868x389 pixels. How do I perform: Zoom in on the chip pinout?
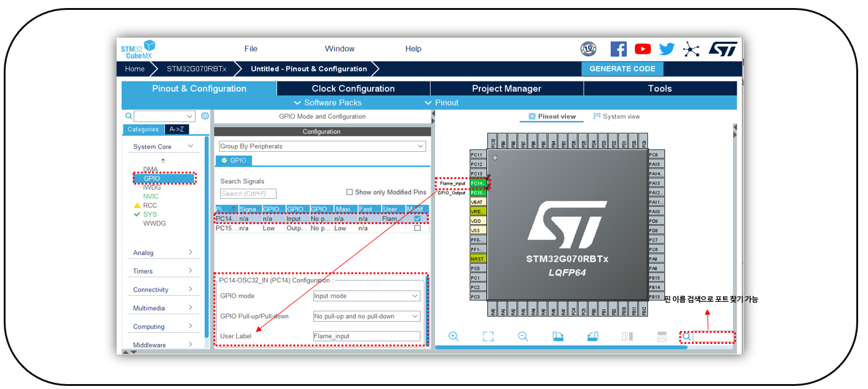[453, 337]
